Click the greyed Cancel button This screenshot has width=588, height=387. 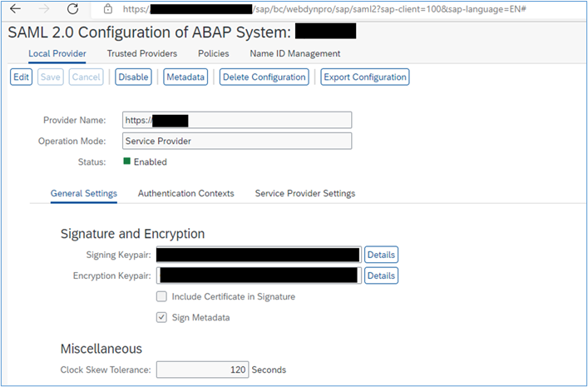click(86, 77)
